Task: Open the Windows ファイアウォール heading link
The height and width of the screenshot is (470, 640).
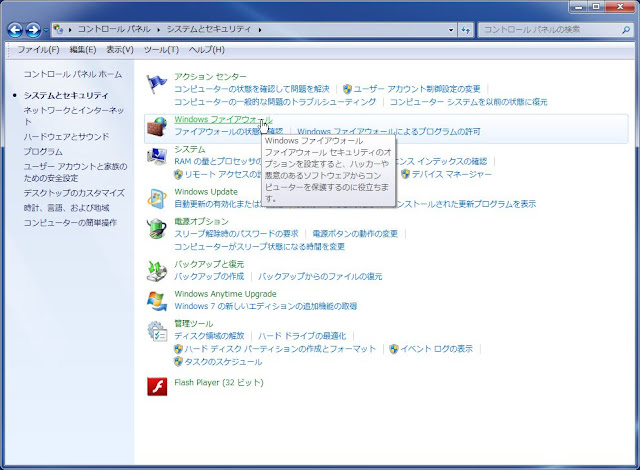Action: pos(223,120)
